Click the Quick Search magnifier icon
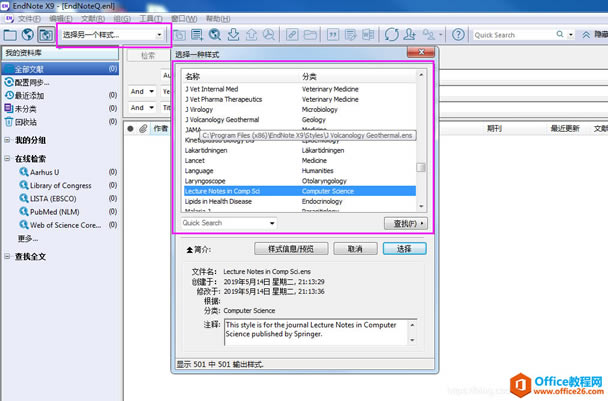This screenshot has width=608, height=401. (560, 35)
